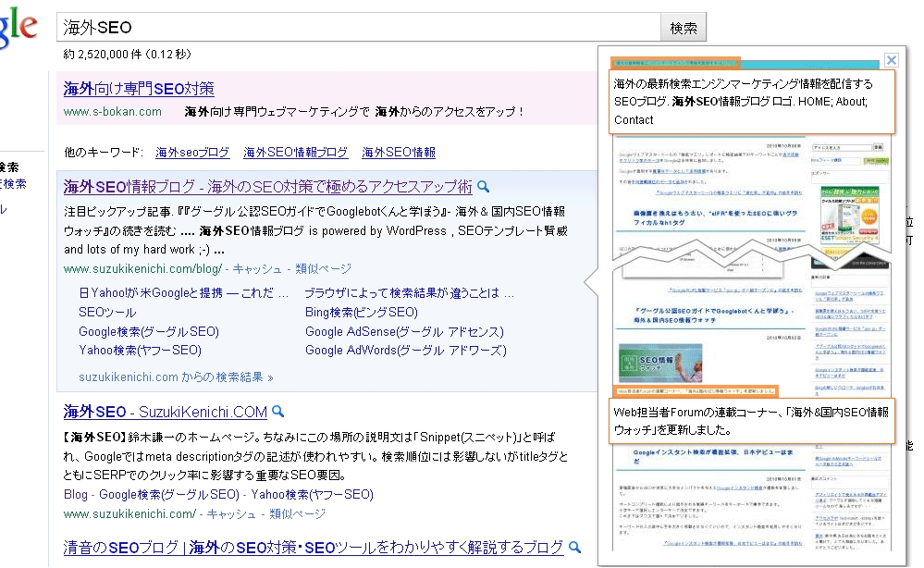Image resolution: width=924 pixels, height=568 pixels.
Task: Open sitelink Google検索(グーグルSEO) under the blog result
Action: [149, 332]
